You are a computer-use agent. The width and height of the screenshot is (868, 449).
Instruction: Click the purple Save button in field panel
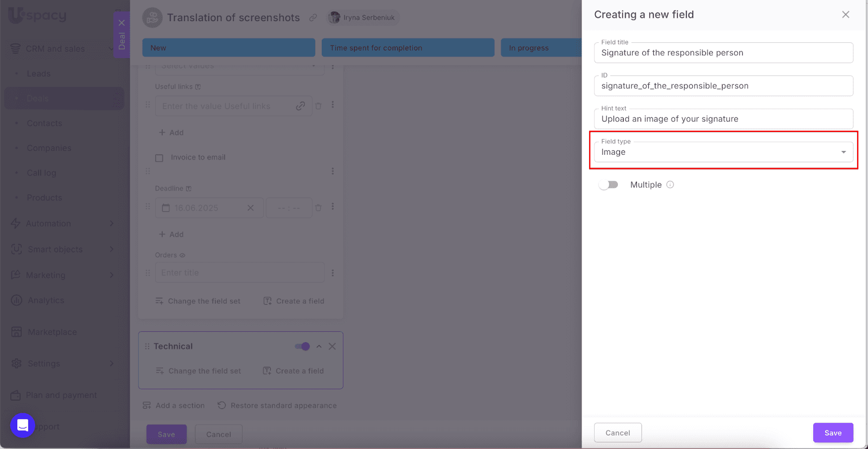click(833, 433)
